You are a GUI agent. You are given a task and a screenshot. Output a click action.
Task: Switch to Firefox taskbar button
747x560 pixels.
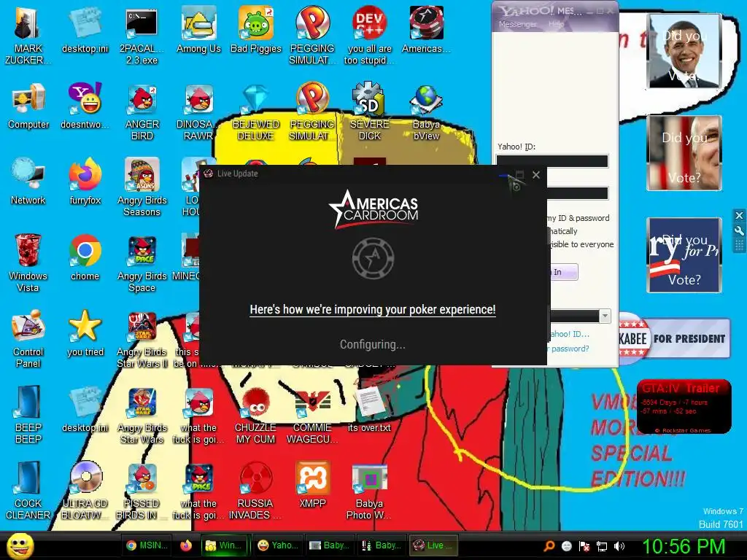[186, 545]
